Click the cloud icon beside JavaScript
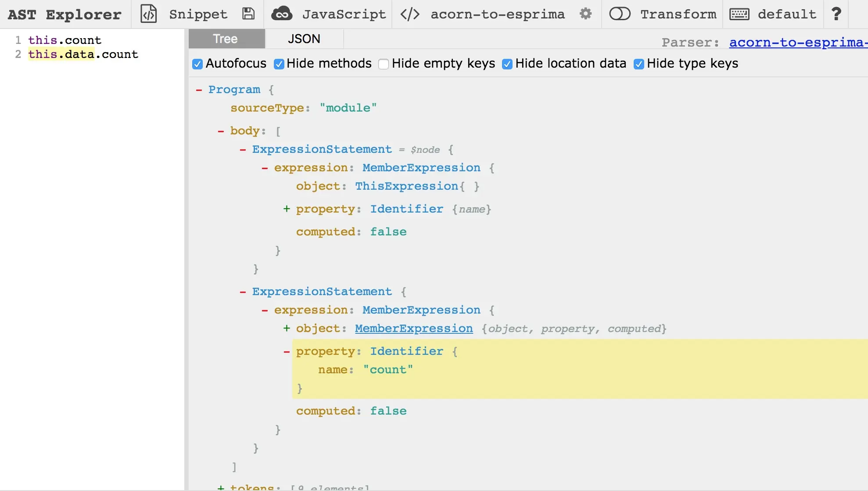The width and height of the screenshot is (868, 491). tap(281, 14)
